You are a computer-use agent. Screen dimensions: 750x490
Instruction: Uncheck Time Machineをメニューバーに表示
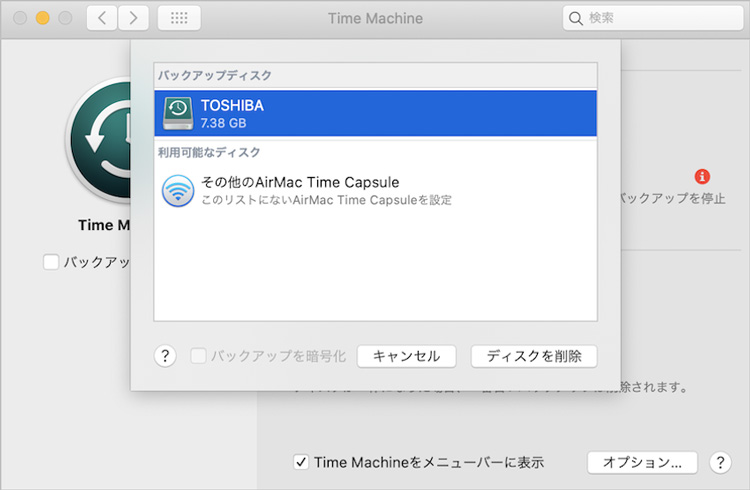click(x=301, y=462)
